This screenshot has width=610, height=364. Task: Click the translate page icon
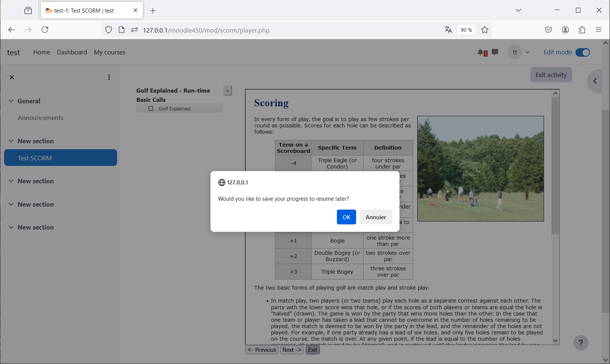click(x=448, y=30)
